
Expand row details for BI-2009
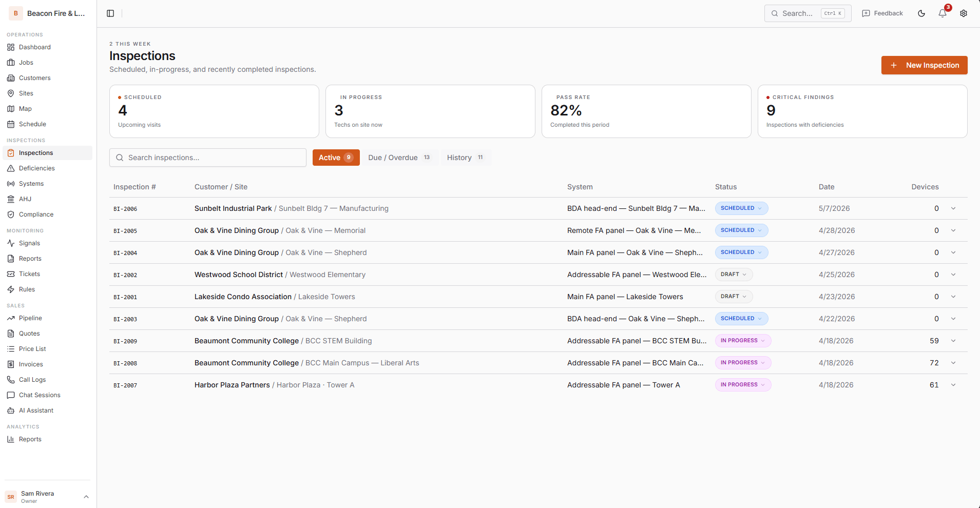(953, 340)
